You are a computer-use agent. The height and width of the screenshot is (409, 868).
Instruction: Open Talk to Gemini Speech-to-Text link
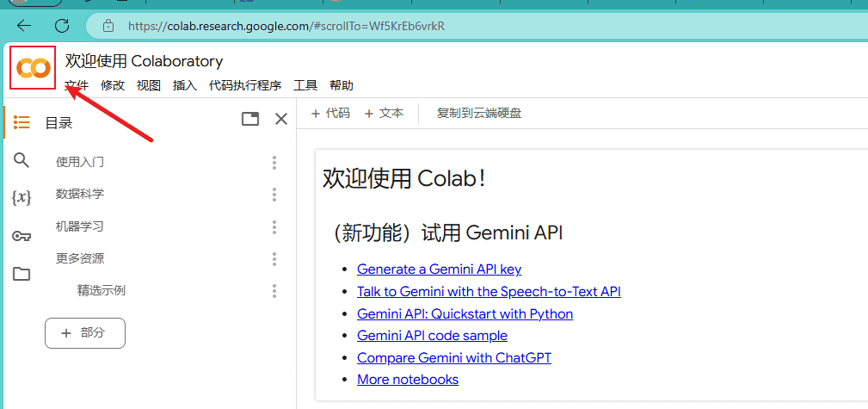(x=489, y=292)
